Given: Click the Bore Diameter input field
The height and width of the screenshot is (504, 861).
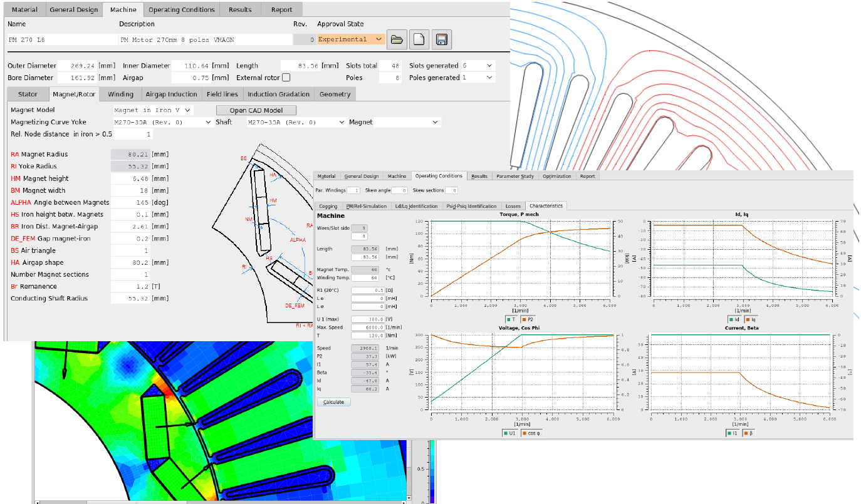Looking at the screenshot, I should pyautogui.click(x=77, y=78).
